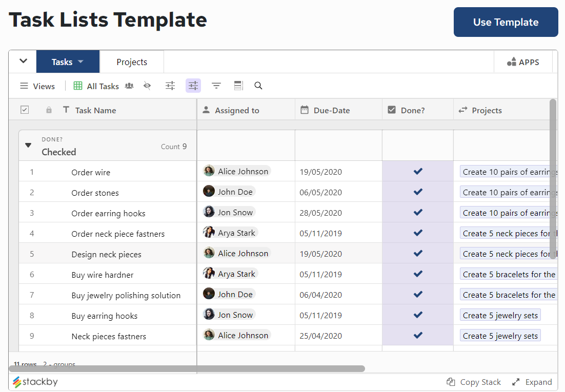
Task: Open the Views menu
Action: [x=37, y=86]
